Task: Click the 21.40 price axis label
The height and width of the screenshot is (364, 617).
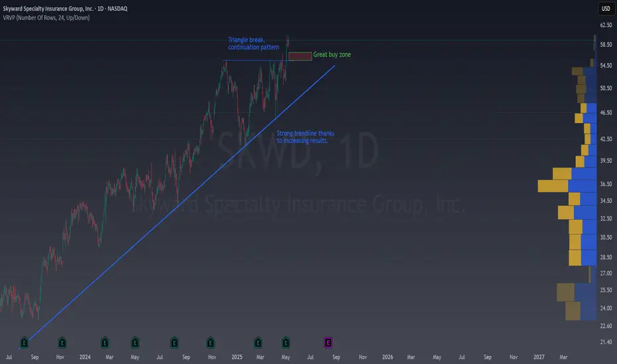Action: (x=606, y=342)
